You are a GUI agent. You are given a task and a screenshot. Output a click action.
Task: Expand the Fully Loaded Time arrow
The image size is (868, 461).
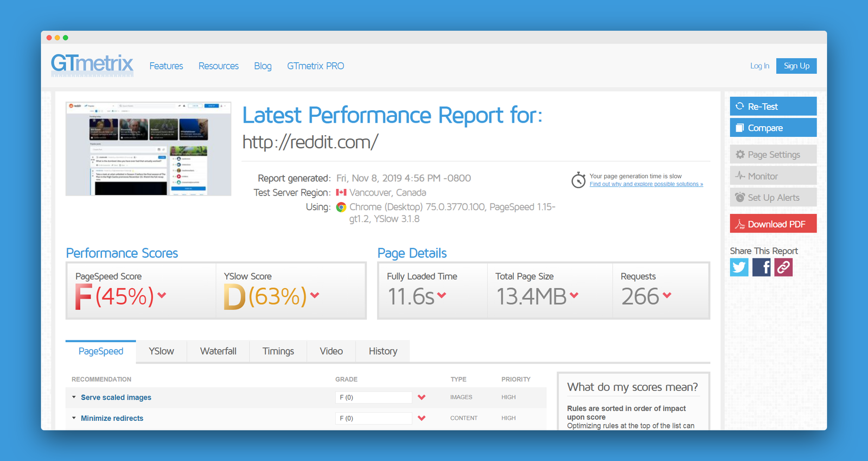click(x=442, y=295)
